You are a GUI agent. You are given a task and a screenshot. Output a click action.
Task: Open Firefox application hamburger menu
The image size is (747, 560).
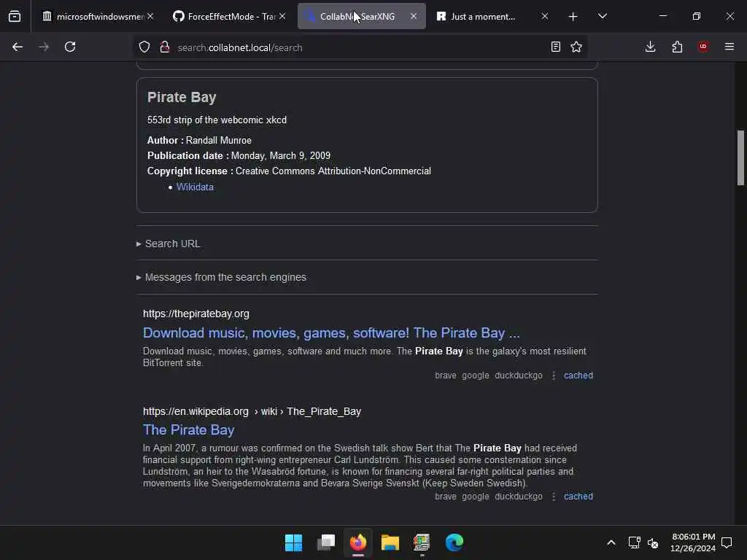729,47
